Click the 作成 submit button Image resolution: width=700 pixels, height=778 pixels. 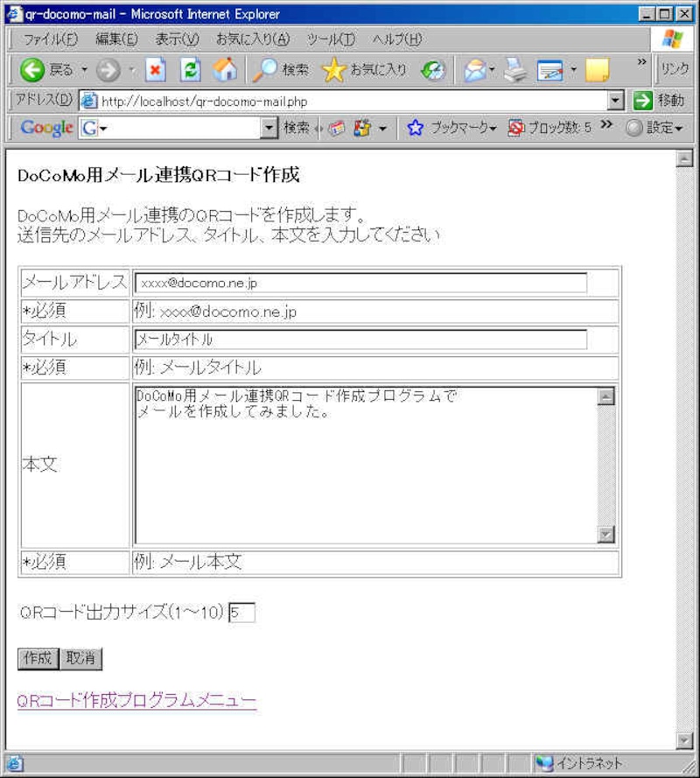(x=38, y=659)
